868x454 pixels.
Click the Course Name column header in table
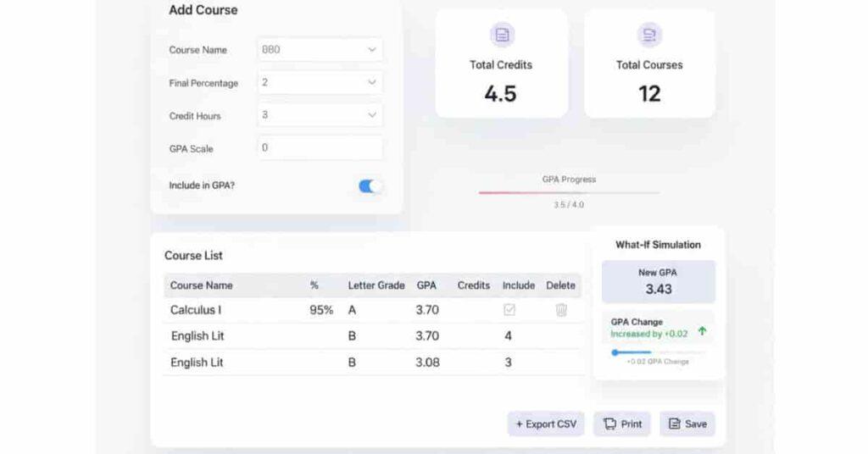[x=201, y=285]
